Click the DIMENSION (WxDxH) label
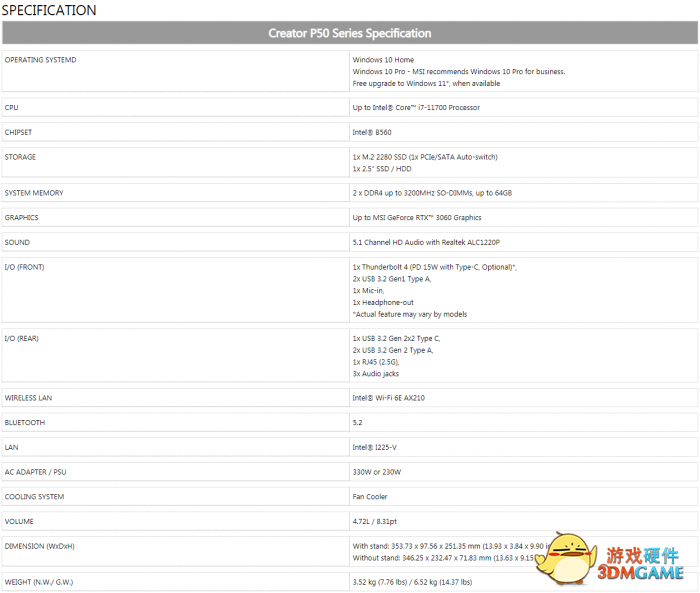Image resolution: width=700 pixels, height=593 pixels. pos(40,546)
